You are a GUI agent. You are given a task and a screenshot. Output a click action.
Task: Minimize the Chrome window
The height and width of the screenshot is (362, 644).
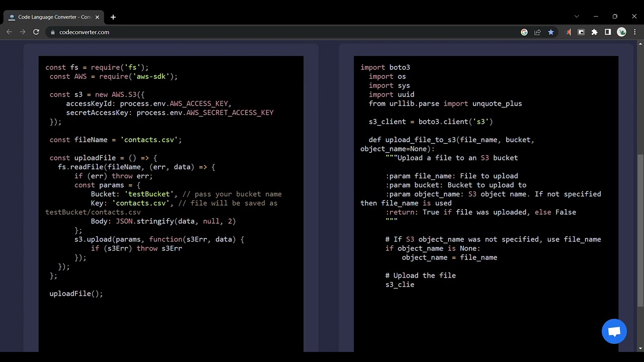(x=596, y=16)
